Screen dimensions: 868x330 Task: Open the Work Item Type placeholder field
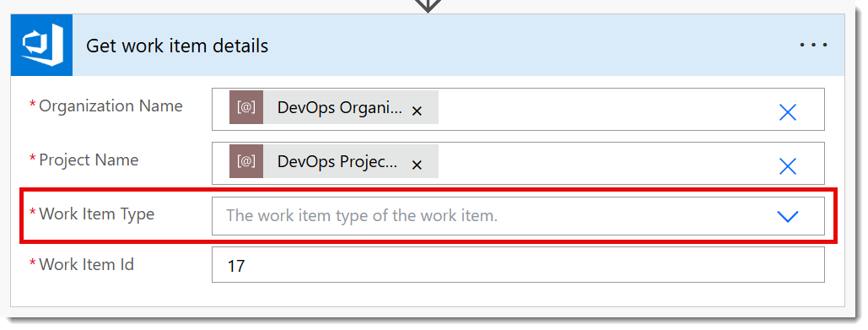[x=518, y=216]
